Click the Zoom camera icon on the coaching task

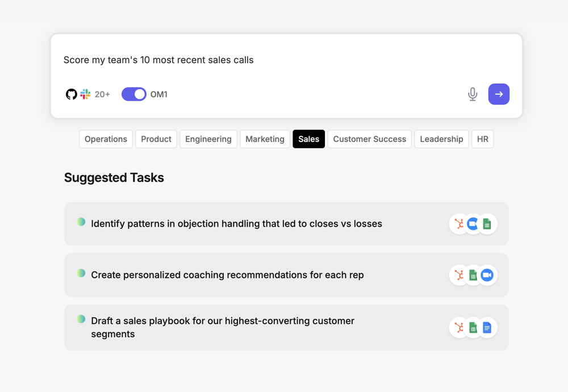[x=487, y=275]
